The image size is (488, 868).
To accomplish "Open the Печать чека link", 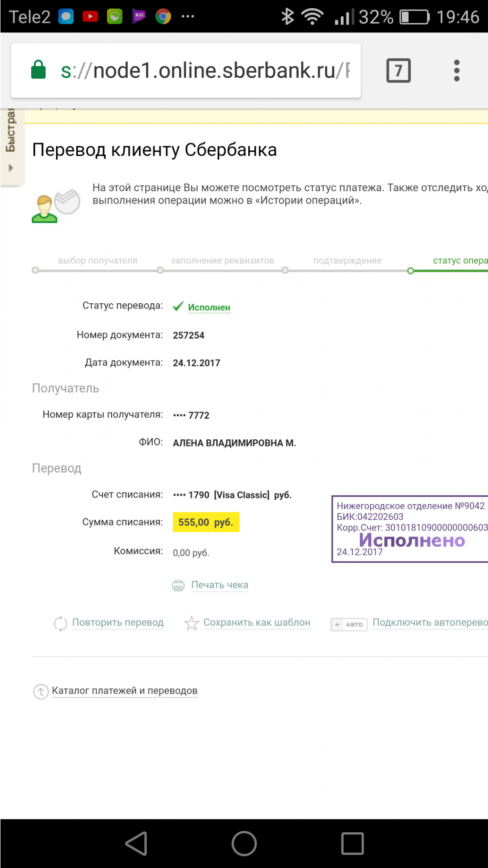I will [x=220, y=585].
